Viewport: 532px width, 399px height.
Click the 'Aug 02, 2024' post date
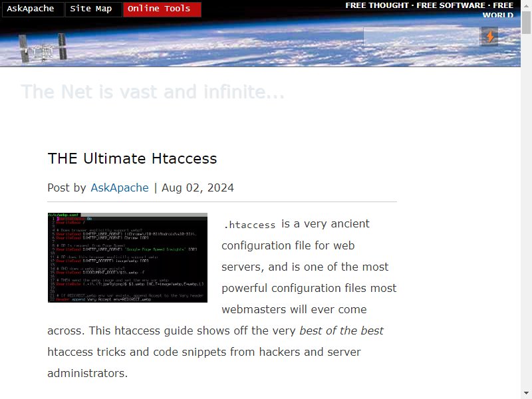[x=198, y=188]
